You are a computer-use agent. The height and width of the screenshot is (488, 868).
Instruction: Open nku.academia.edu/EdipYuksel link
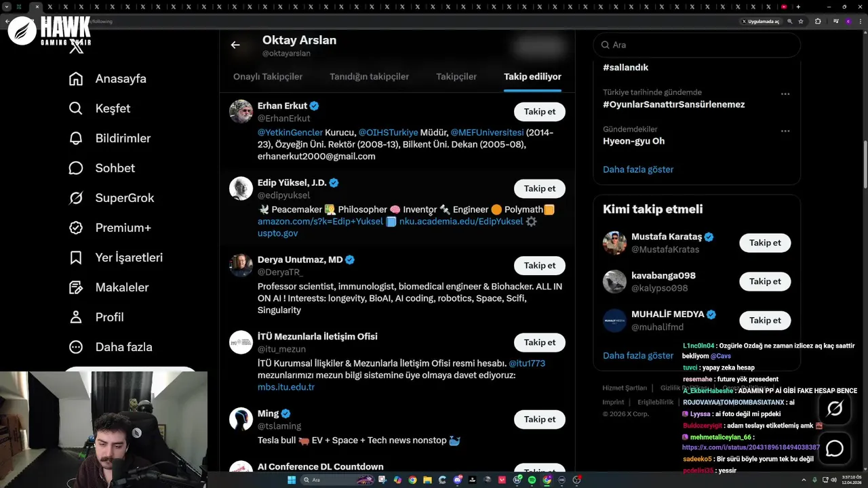(461, 222)
